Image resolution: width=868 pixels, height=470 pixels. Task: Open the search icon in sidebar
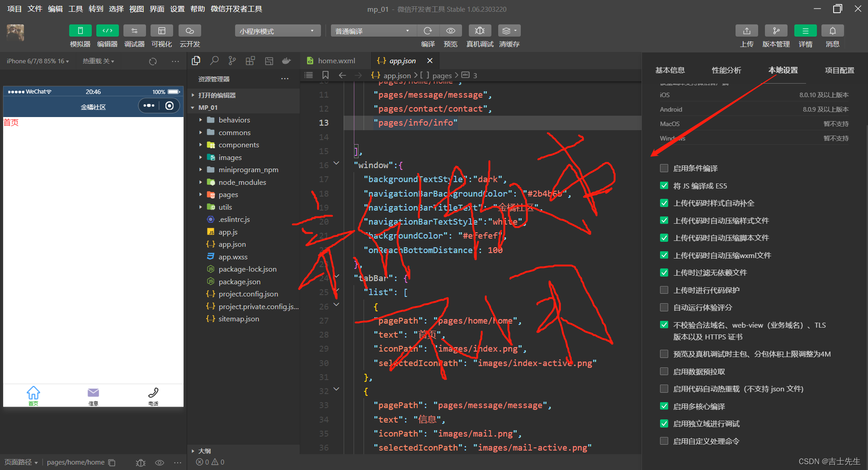tap(214, 61)
